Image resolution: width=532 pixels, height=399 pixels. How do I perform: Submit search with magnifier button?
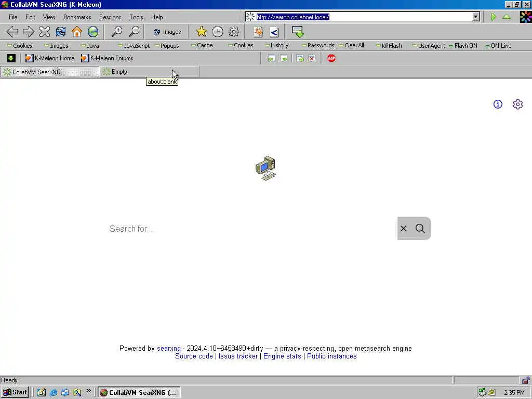click(420, 229)
